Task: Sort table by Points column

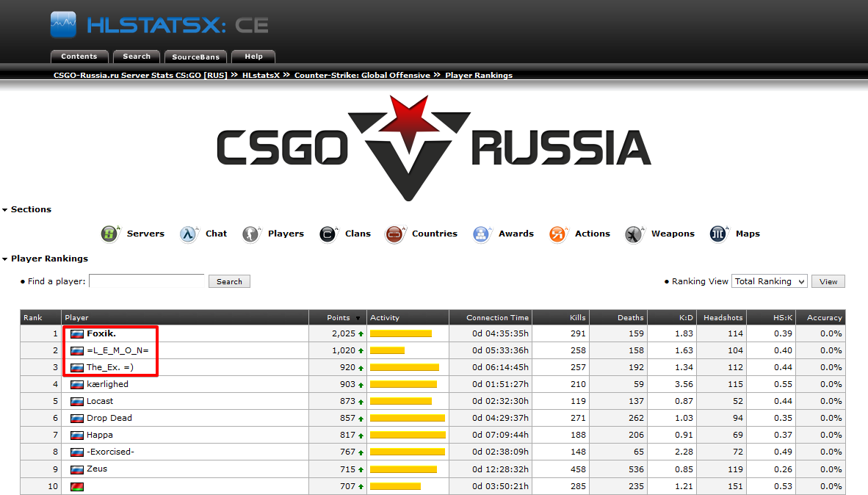Action: (339, 318)
